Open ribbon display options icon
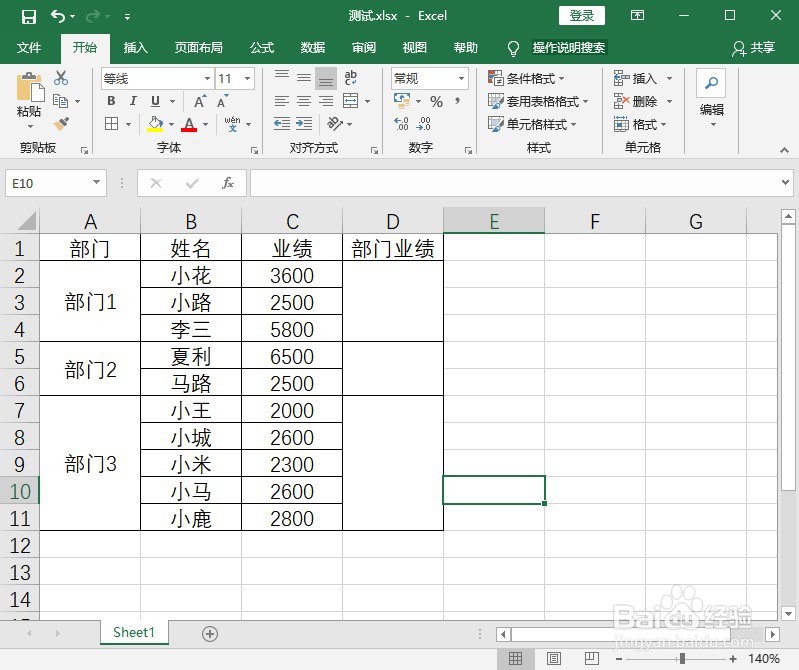Image resolution: width=799 pixels, height=670 pixels. (x=637, y=16)
